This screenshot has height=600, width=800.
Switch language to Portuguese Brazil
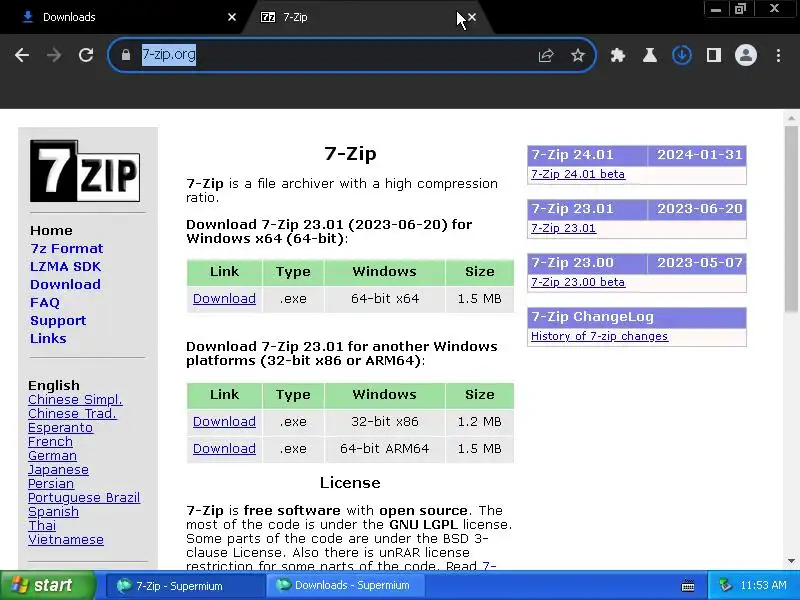click(84, 497)
